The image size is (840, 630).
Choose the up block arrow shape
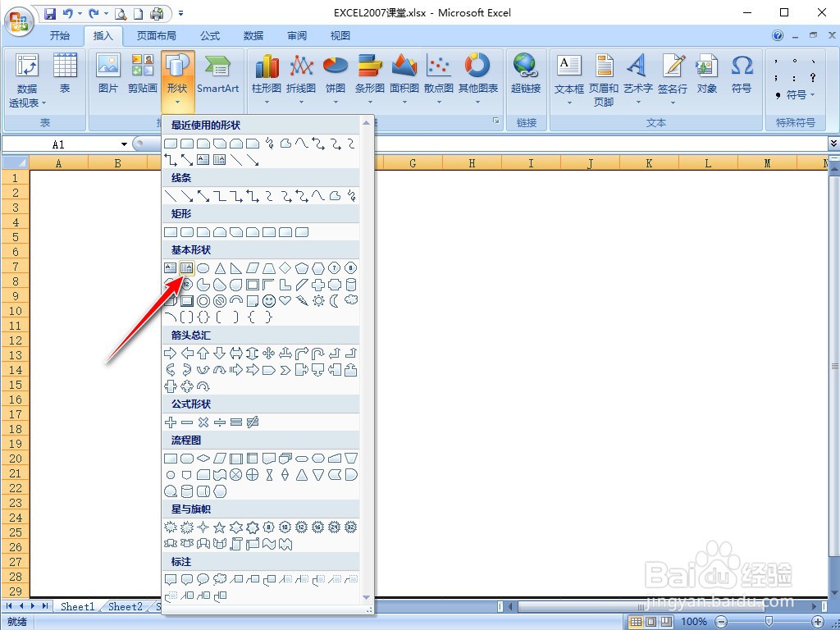(203, 353)
